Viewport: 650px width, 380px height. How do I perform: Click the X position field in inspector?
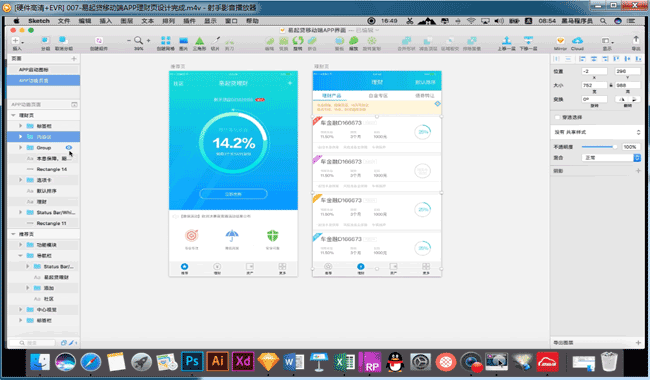pyautogui.click(x=594, y=71)
